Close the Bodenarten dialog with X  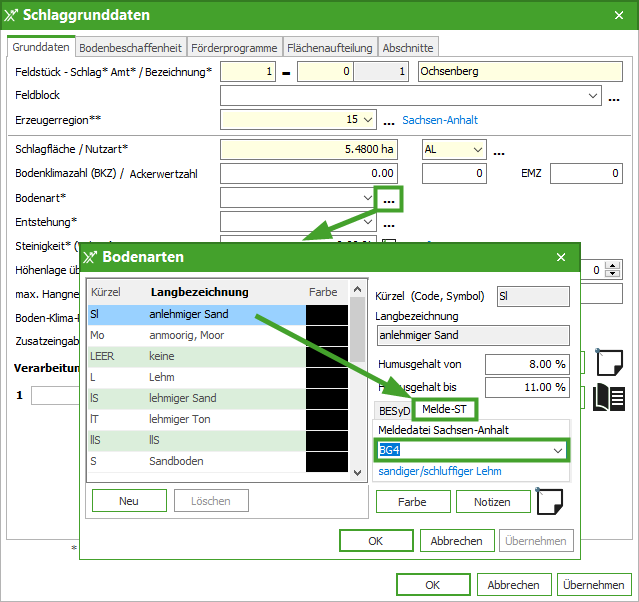(x=559, y=257)
